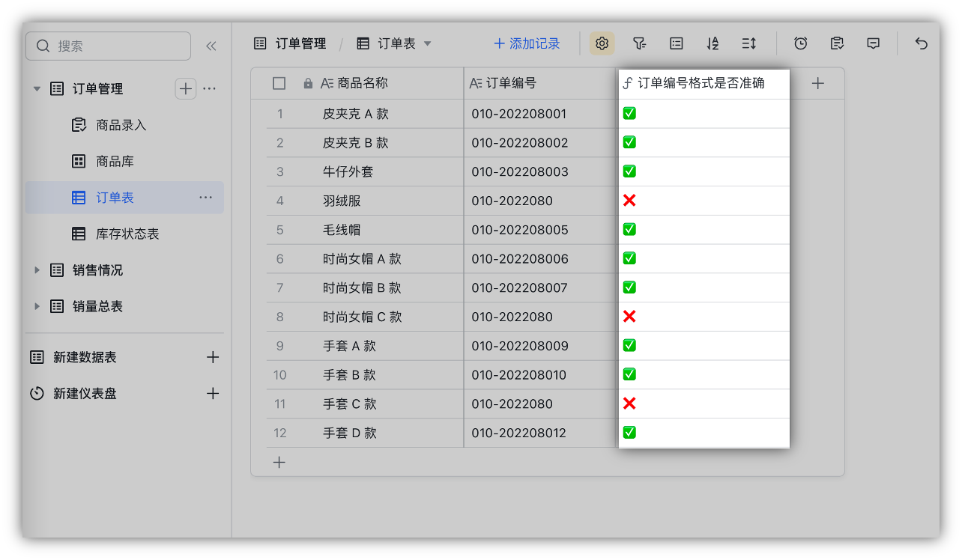Click the 添加记录 button
This screenshot has height=560, width=962.
[x=527, y=43]
